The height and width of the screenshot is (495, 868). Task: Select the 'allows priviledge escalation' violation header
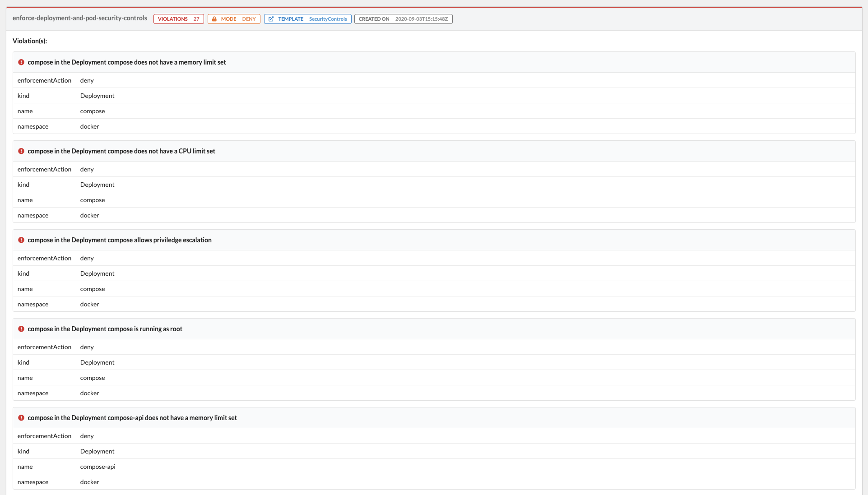[120, 240]
